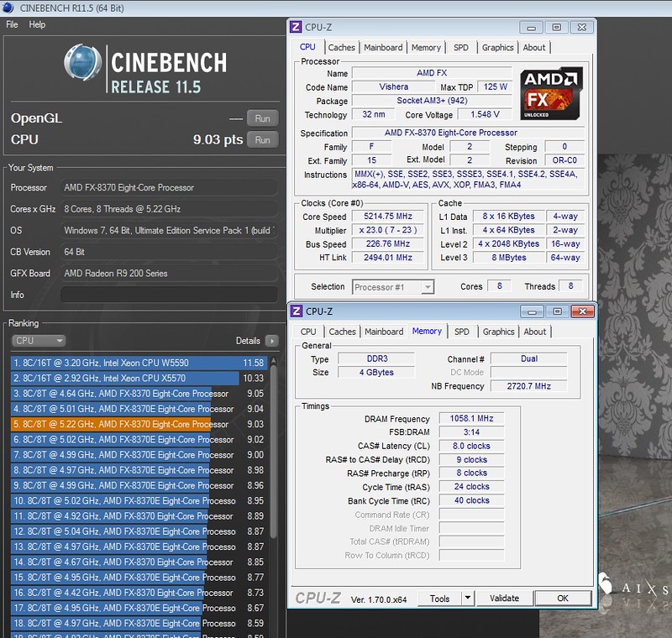Select ranking row 16 at 4.42 GHz
Viewport: 672px width, 638px height.
(x=139, y=593)
